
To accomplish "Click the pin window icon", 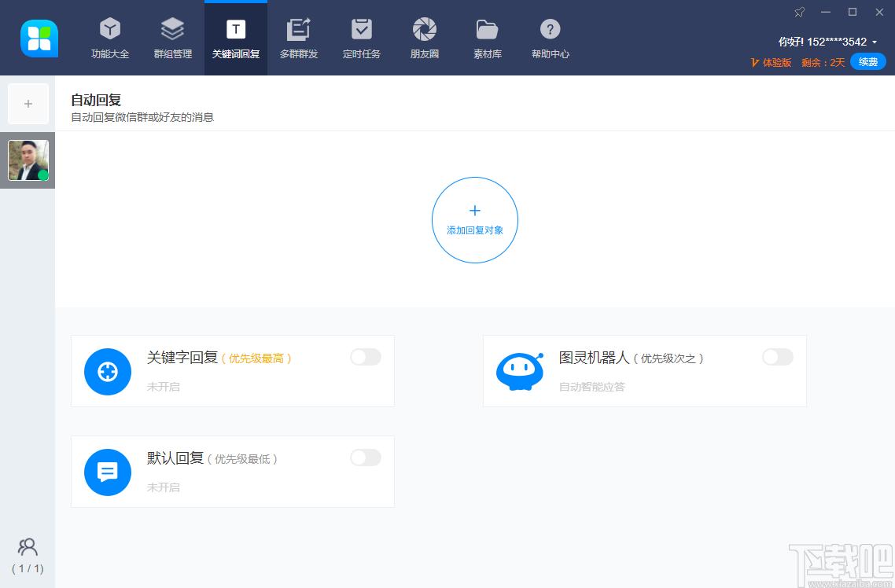I will tap(799, 12).
